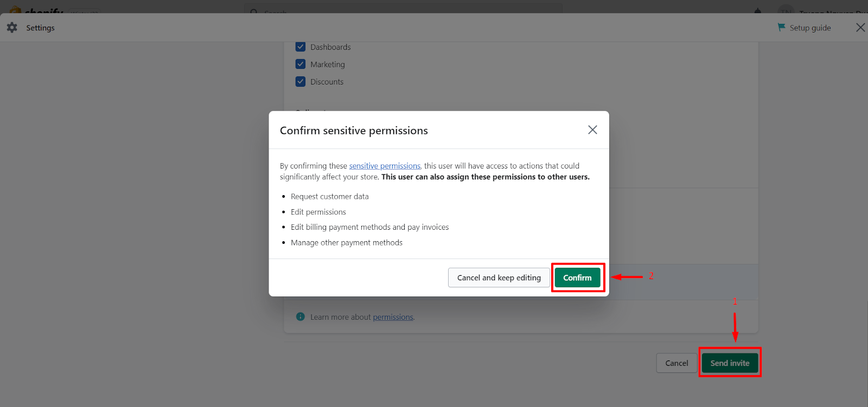The height and width of the screenshot is (407, 868).
Task: Dismiss the Confirm sensitive permissions dialog via X
Action: click(x=592, y=130)
